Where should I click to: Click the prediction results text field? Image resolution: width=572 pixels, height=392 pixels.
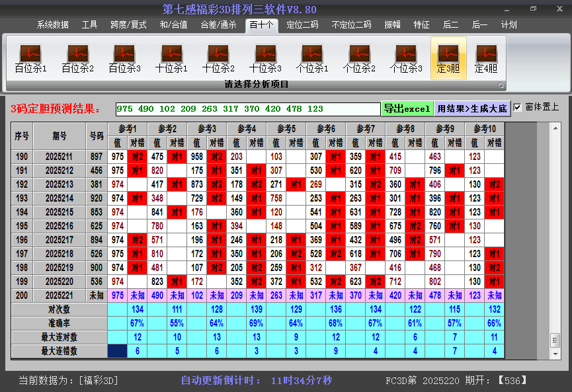pos(247,109)
